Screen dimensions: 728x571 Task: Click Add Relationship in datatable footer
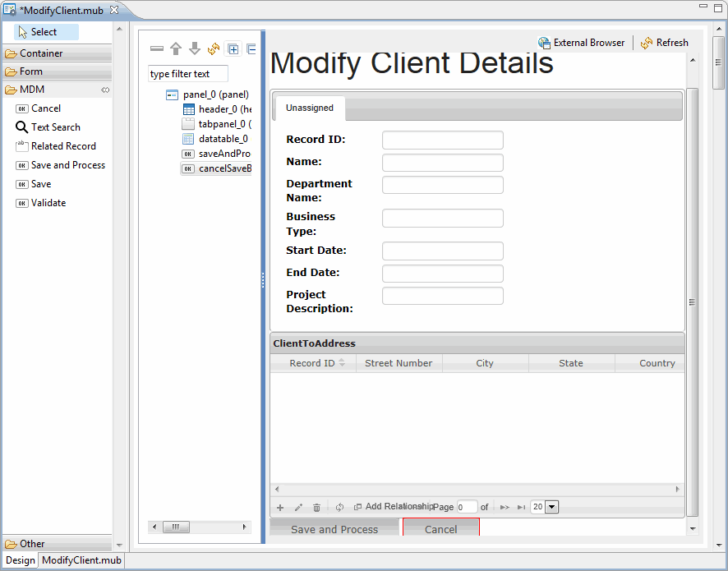pos(394,506)
